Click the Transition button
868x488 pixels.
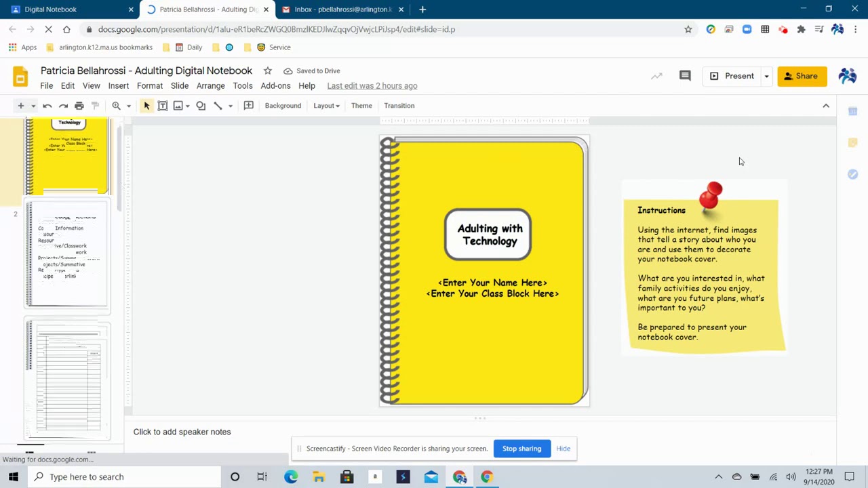coord(399,106)
